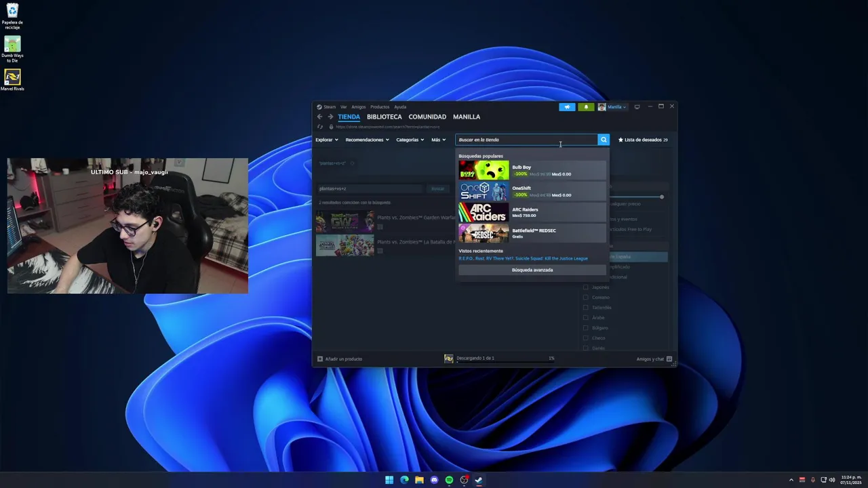
Task: Toggle Big Picture mode monitor icon
Action: (x=637, y=106)
